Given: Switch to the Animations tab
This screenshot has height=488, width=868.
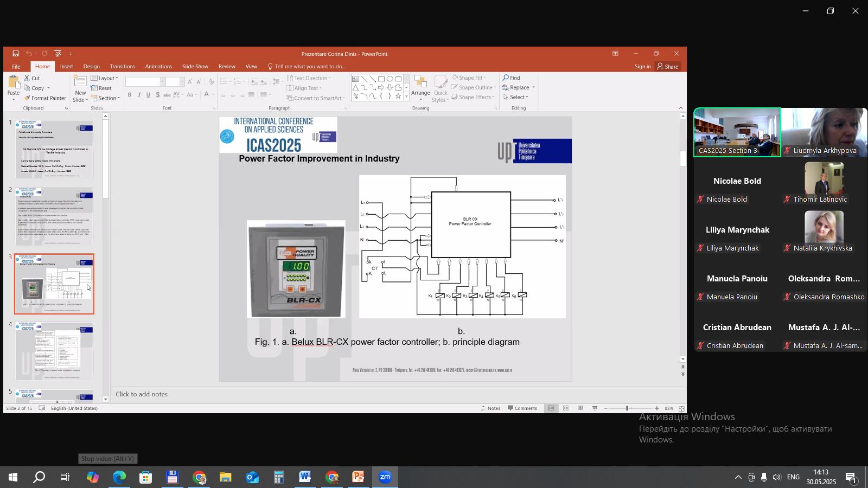Looking at the screenshot, I should (x=158, y=67).
